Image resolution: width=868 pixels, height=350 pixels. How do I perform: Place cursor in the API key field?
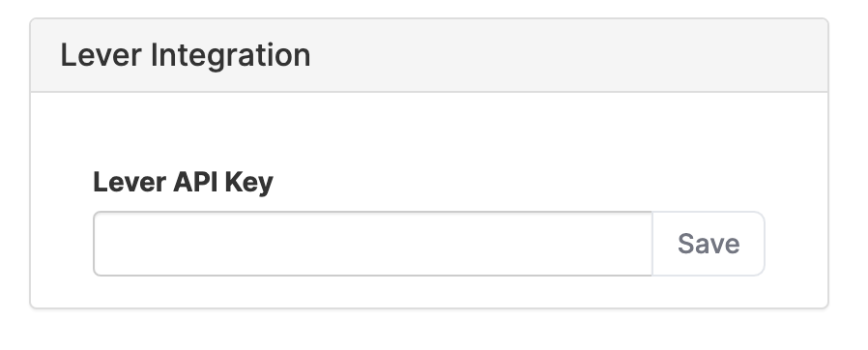pos(372,244)
